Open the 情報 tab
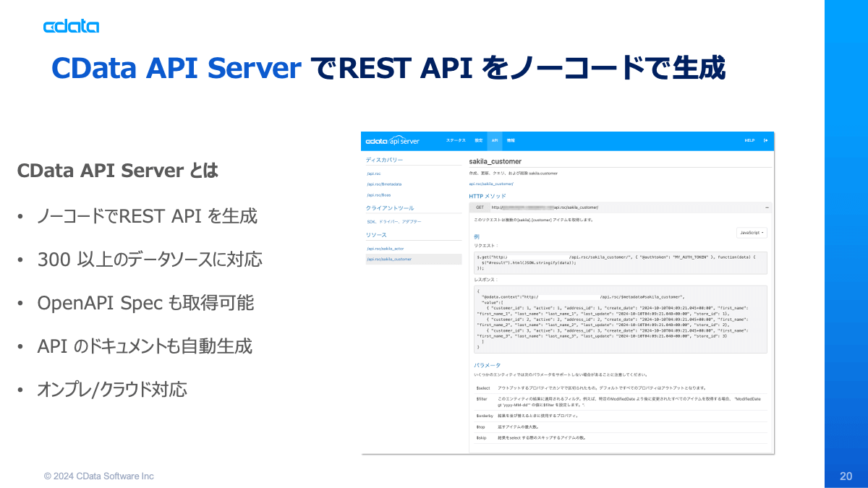This screenshot has width=868, height=488. [x=511, y=140]
